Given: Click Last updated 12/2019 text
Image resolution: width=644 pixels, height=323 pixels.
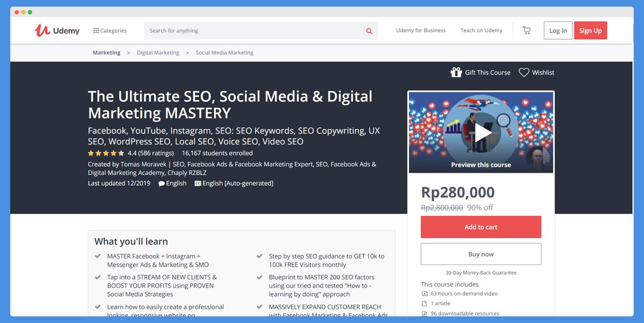Looking at the screenshot, I should [119, 183].
